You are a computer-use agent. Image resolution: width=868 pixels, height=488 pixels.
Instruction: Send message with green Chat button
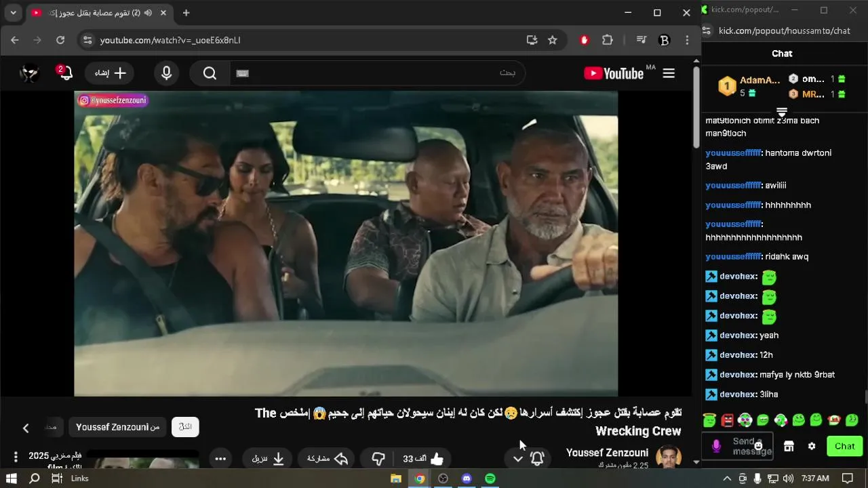[845, 446]
